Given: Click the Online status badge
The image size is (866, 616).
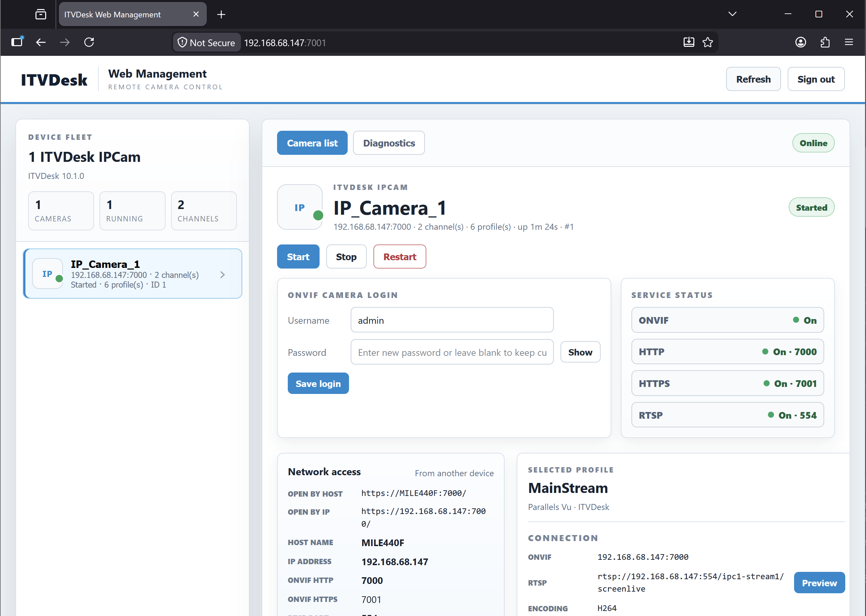Looking at the screenshot, I should click(x=813, y=143).
